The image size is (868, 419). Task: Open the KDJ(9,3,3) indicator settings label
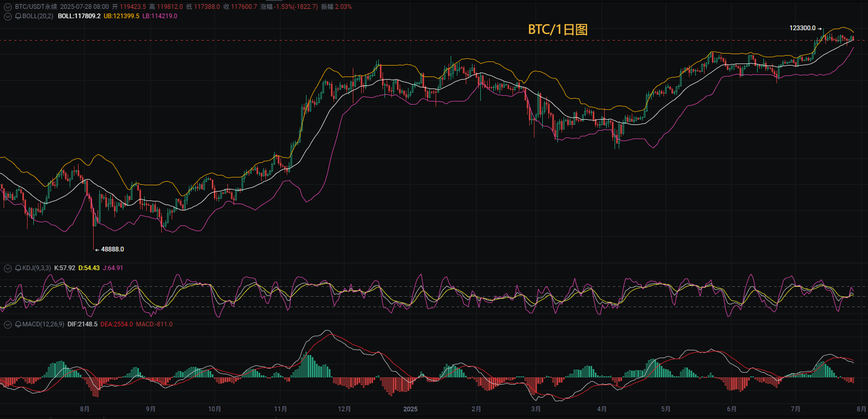36,268
